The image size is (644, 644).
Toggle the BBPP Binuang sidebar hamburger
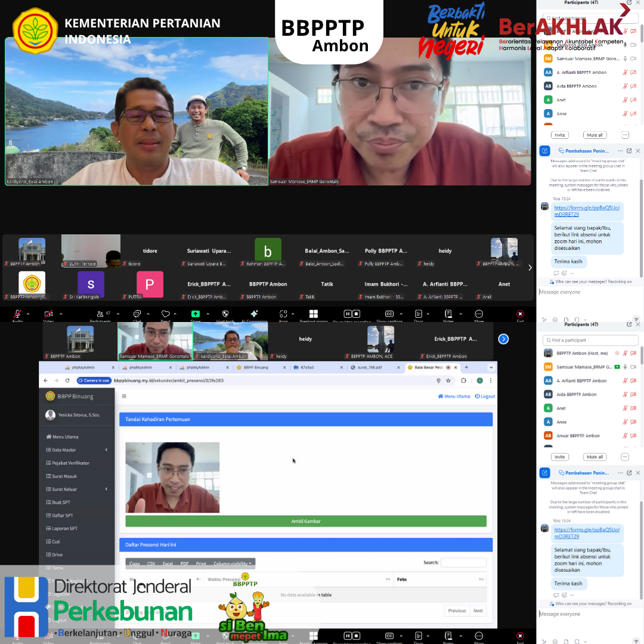124,397
